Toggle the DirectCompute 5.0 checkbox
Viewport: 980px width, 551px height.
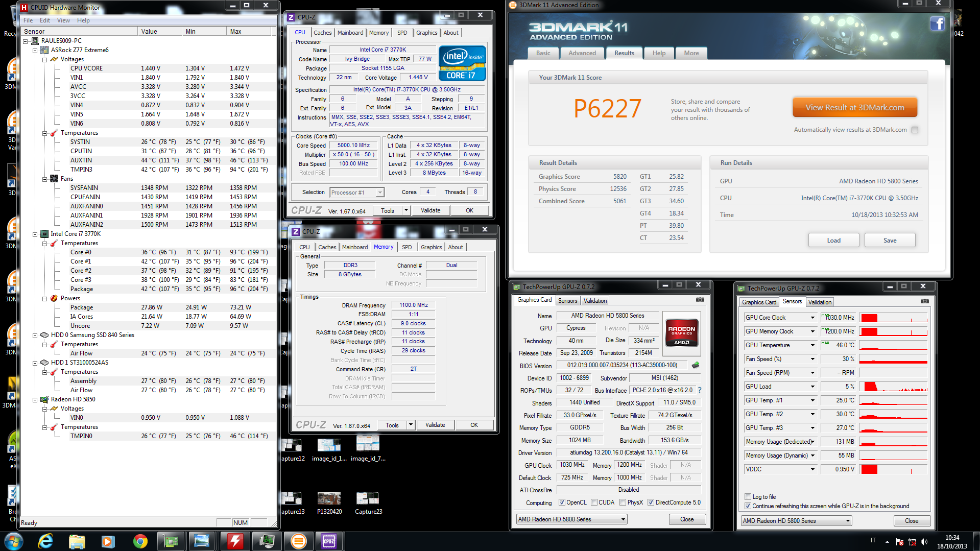[651, 502]
